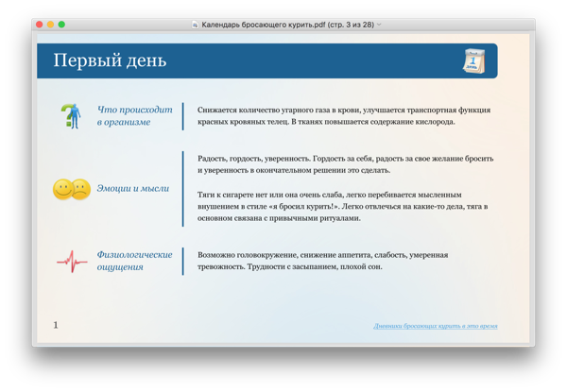
Task: Close the Preview window with red button
Action: pos(40,25)
